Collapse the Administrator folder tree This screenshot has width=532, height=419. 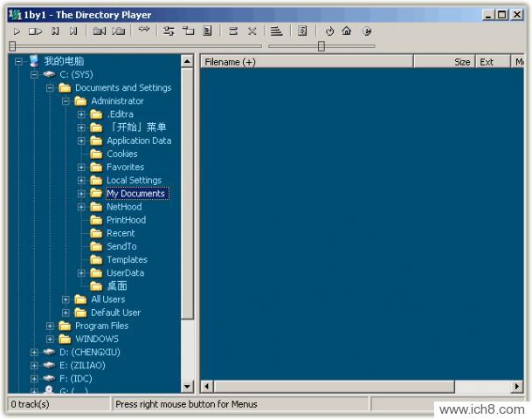pyautogui.click(x=66, y=101)
